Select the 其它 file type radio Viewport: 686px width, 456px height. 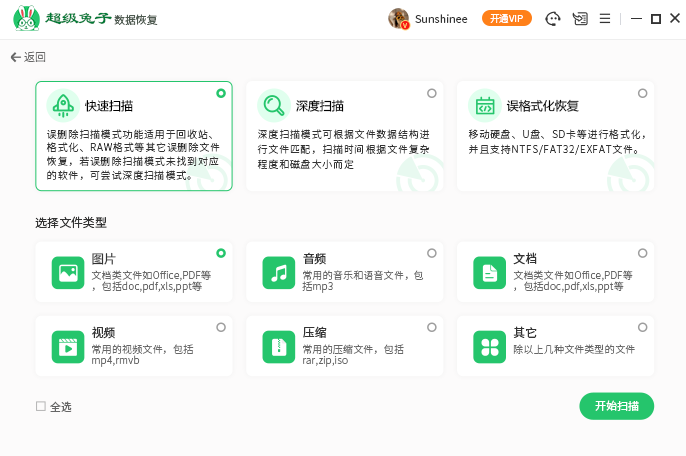pos(643,327)
